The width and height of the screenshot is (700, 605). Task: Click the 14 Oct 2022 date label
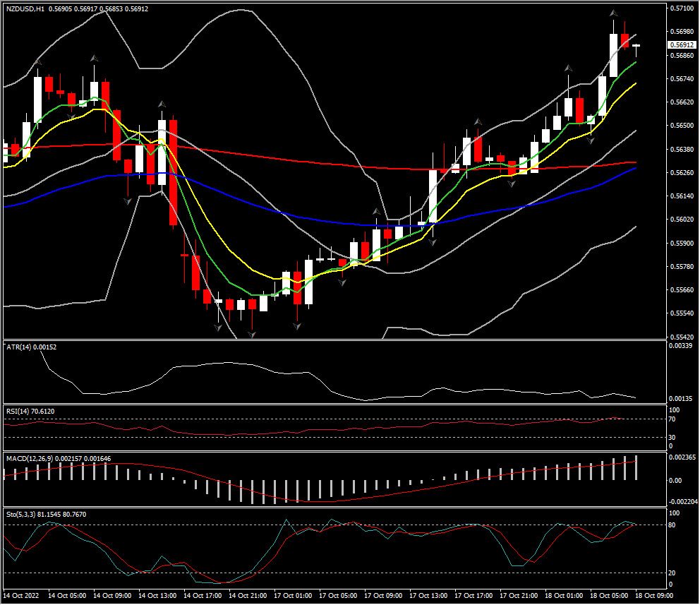[23, 596]
